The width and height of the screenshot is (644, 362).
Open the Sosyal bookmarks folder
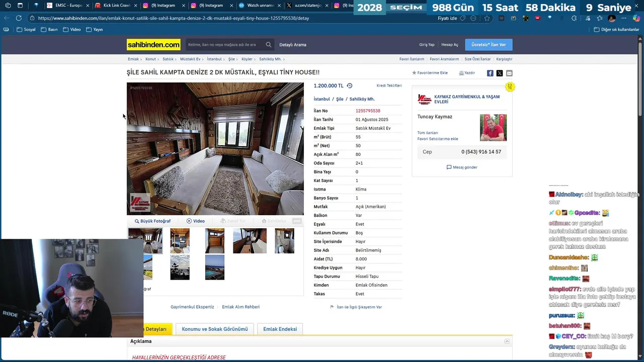coord(26,30)
